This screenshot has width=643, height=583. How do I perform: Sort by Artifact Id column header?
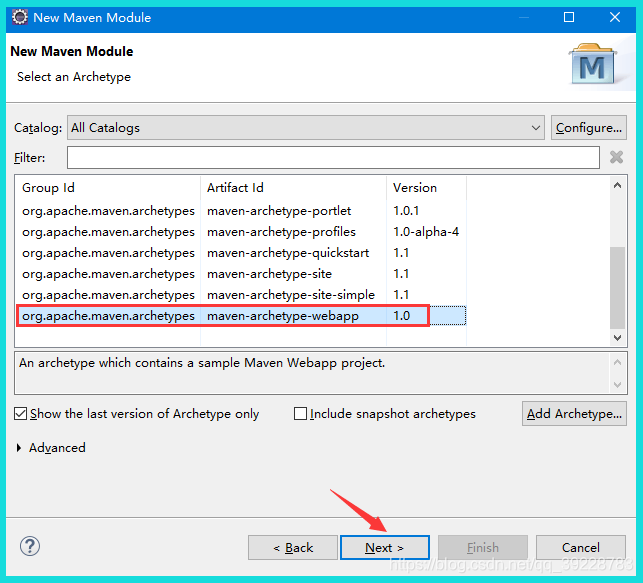(x=293, y=188)
